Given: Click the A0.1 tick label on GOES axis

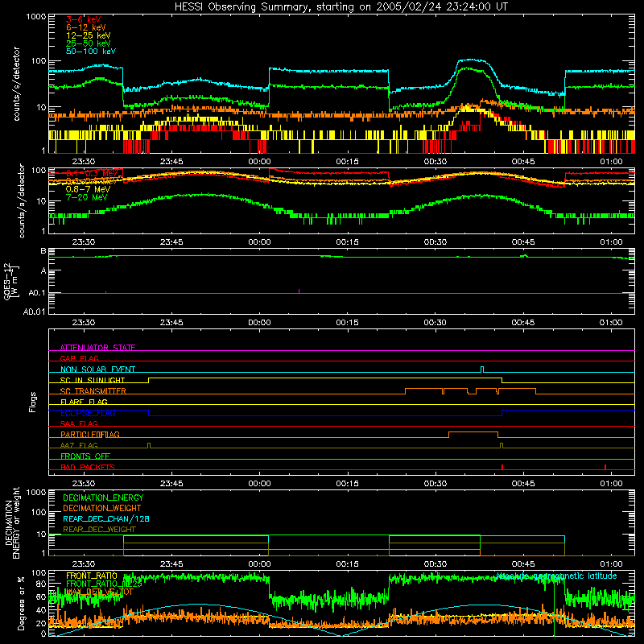Looking at the screenshot, I should [36, 293].
